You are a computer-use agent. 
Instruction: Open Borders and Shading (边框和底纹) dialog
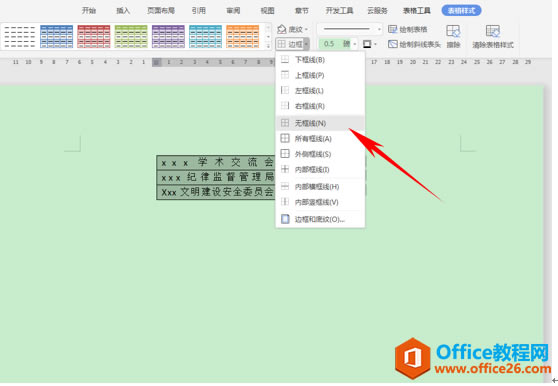click(x=320, y=219)
